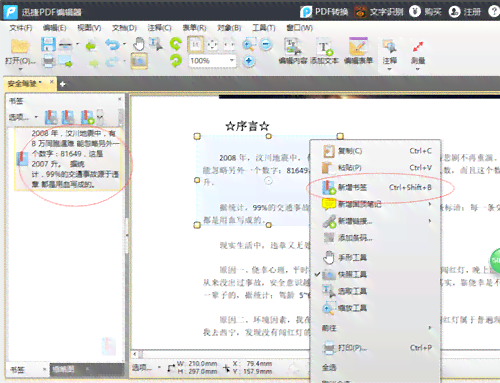Choose 新增书签 in the context menu
500x383 pixels.
375,188
